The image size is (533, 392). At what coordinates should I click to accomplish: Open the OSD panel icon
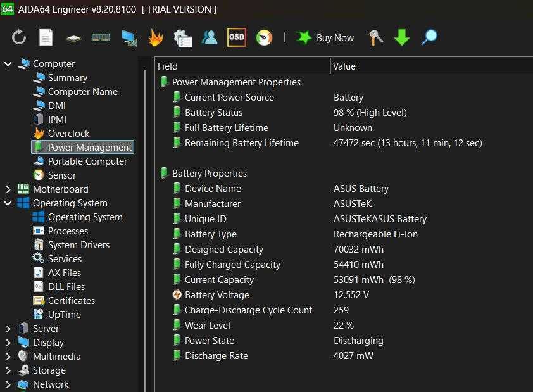tap(237, 37)
